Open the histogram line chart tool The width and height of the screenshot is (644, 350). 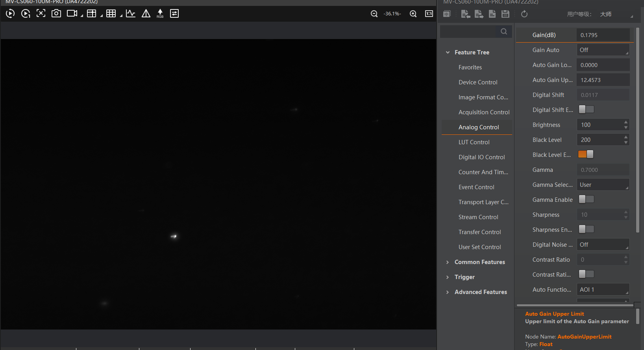point(131,13)
